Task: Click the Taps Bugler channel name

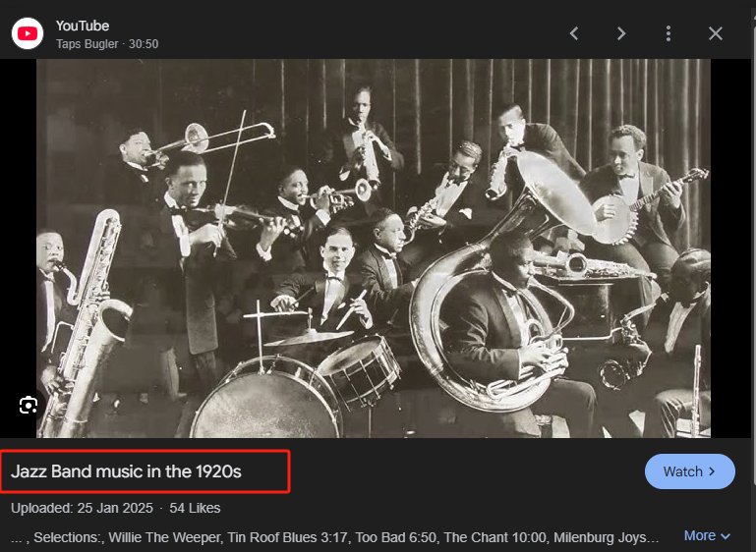Action: point(88,44)
